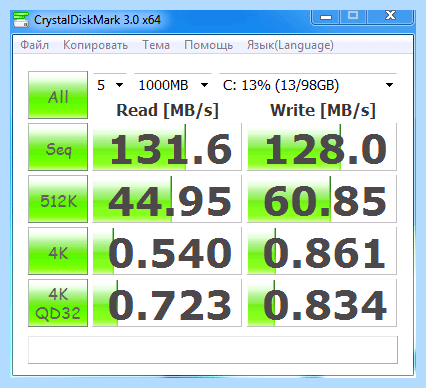Click the Read [MB/s] column header
The width and height of the screenshot is (426, 388).
167,110
